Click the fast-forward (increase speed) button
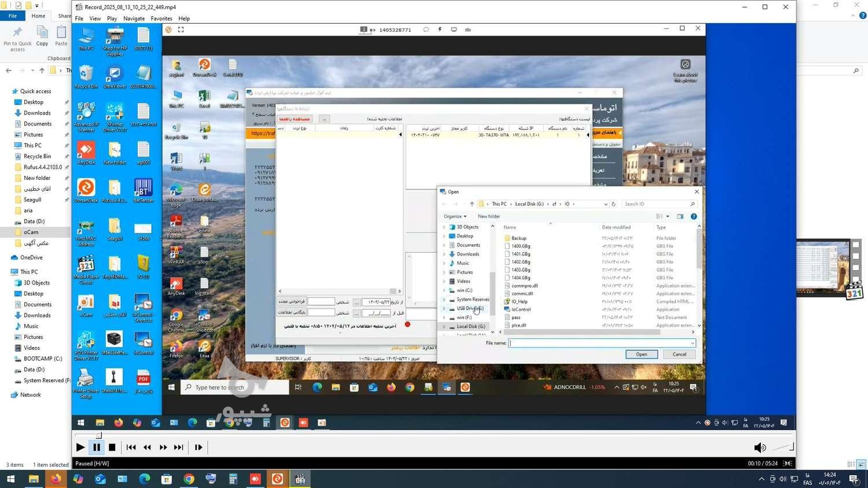Viewport: 868px width, 488px height. coord(163,447)
